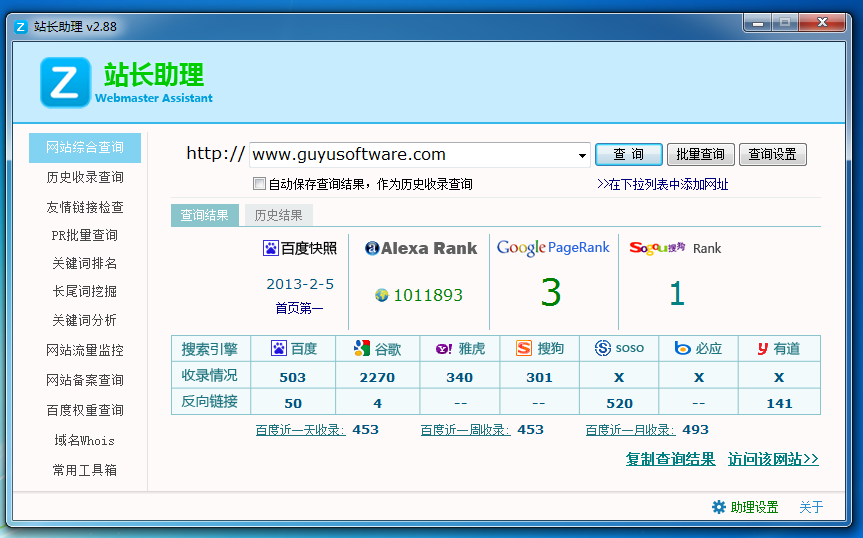
Task: Click the Youdao 有道 icon in table header
Action: tap(762, 348)
